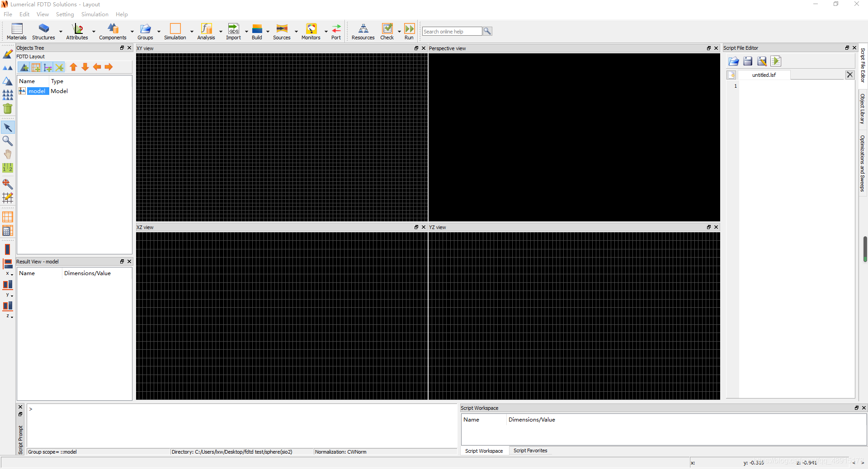Open the Setting menu

[x=65, y=14]
